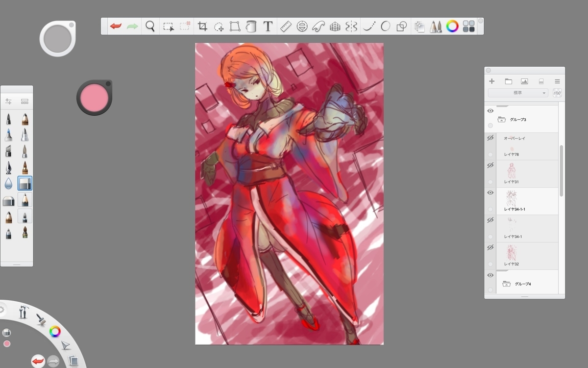
Task: Select the Quick Transform lasso tool
Action: click(x=219, y=26)
